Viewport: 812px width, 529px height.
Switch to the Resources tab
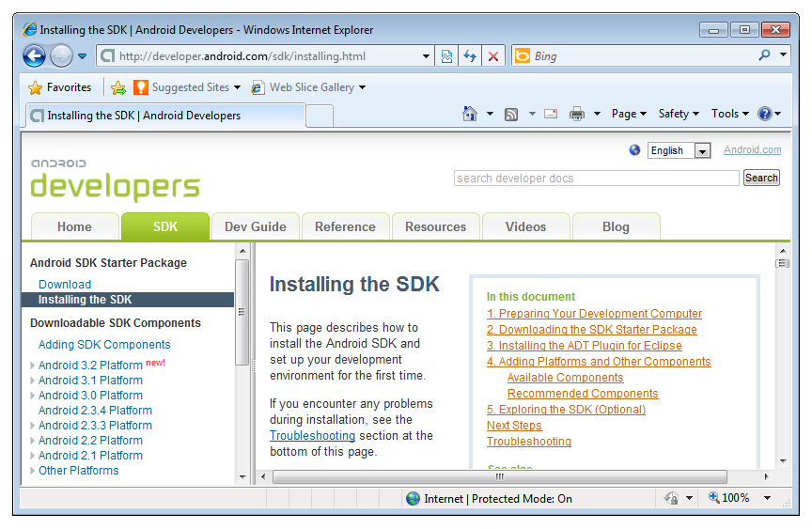point(435,226)
